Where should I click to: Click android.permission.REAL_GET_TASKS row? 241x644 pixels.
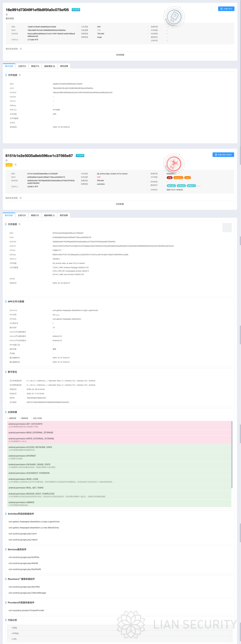point(119,488)
